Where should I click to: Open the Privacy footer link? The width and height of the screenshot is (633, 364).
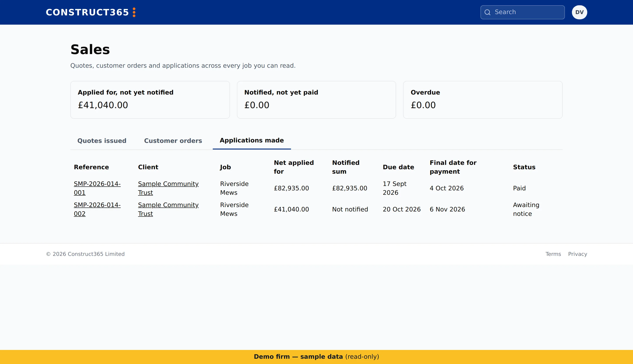[577, 254]
